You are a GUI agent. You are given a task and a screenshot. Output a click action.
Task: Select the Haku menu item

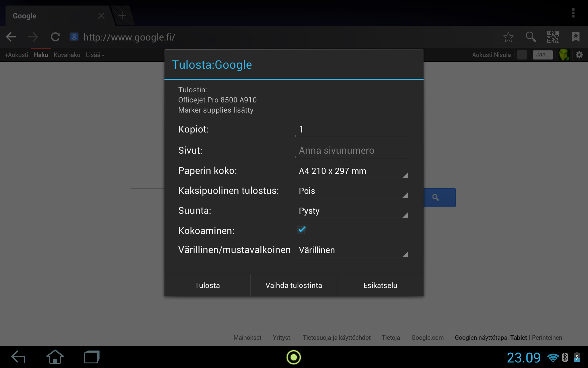(x=41, y=55)
